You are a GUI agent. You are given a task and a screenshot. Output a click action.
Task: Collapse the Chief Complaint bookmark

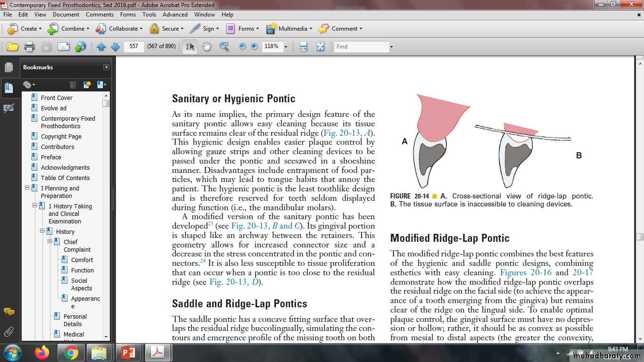(x=50, y=241)
